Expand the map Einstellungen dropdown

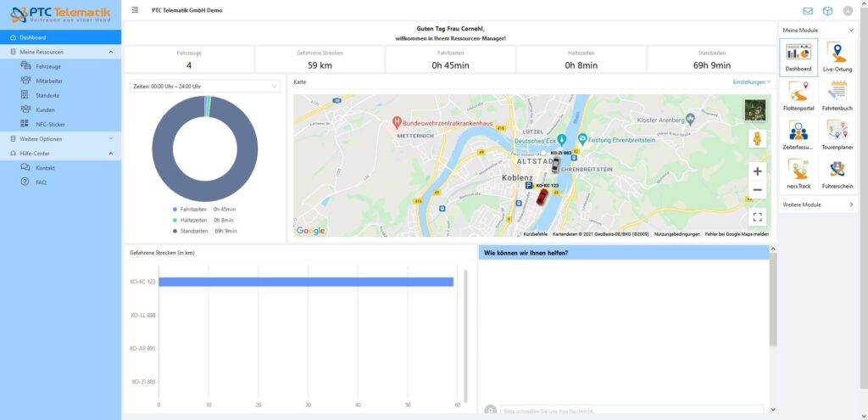coord(752,82)
